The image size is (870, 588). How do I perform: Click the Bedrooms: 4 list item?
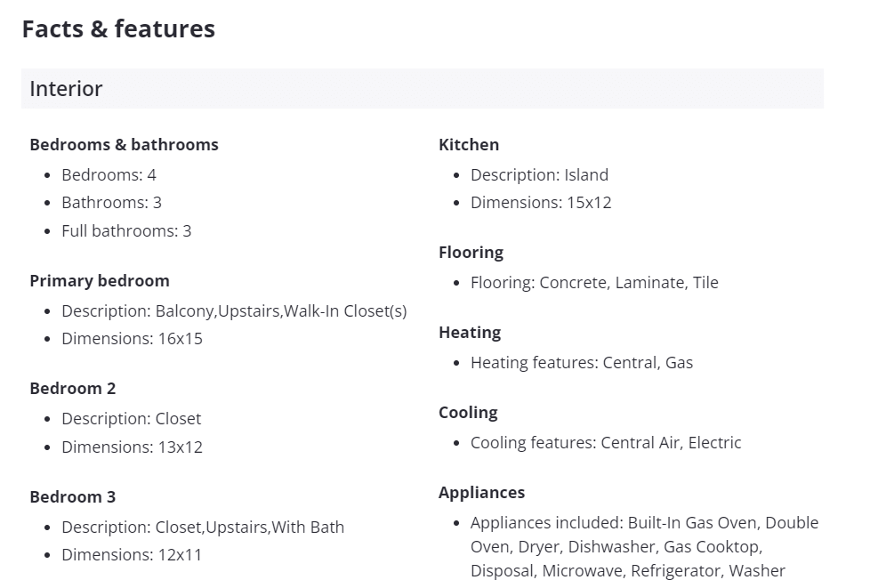coord(109,174)
